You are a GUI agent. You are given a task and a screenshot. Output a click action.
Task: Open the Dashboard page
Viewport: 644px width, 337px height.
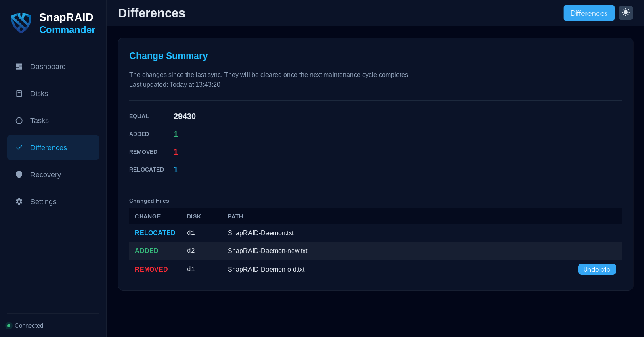[48, 67]
